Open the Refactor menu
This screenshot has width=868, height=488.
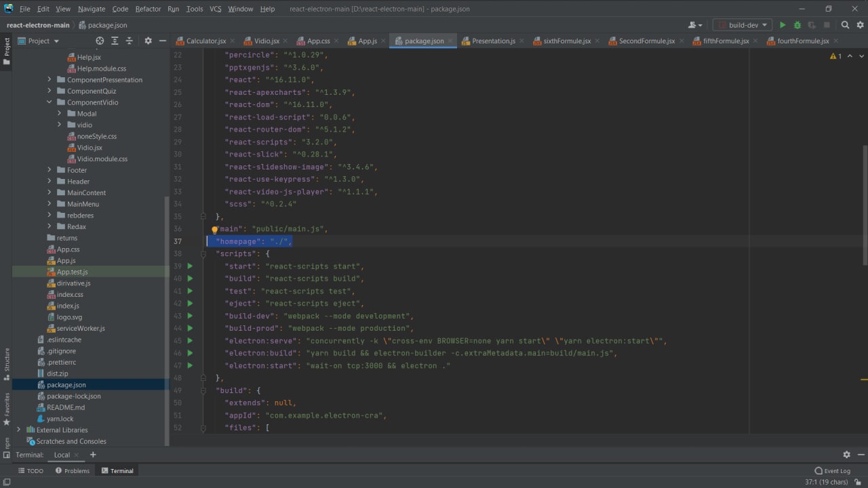tap(148, 9)
